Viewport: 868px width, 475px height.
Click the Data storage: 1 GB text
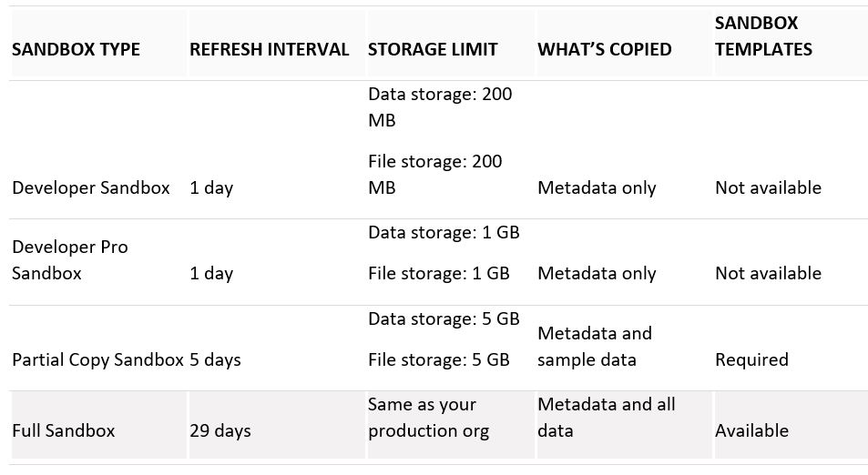[x=444, y=232]
